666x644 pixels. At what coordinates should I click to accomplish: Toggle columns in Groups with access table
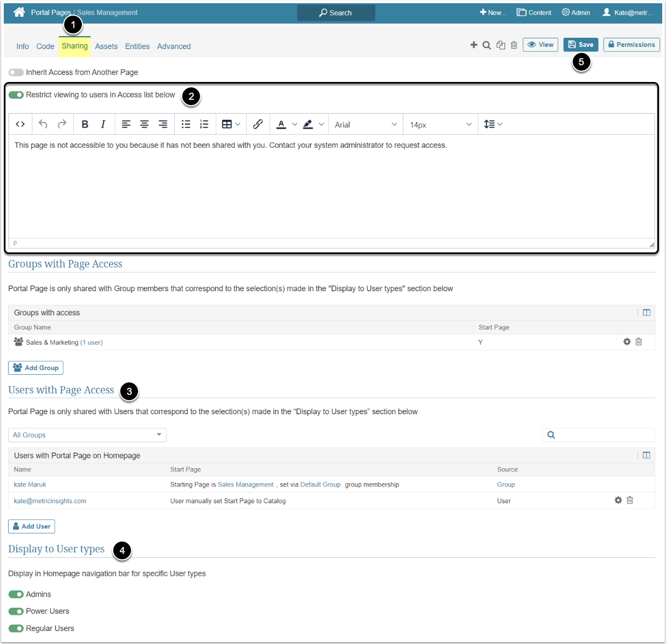pyautogui.click(x=647, y=313)
